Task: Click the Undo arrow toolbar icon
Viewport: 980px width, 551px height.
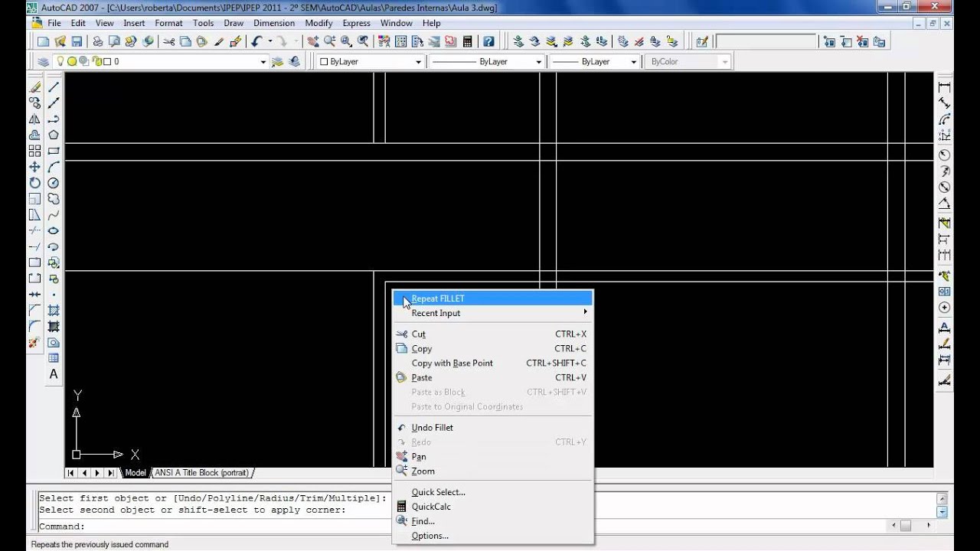Action: coord(256,41)
